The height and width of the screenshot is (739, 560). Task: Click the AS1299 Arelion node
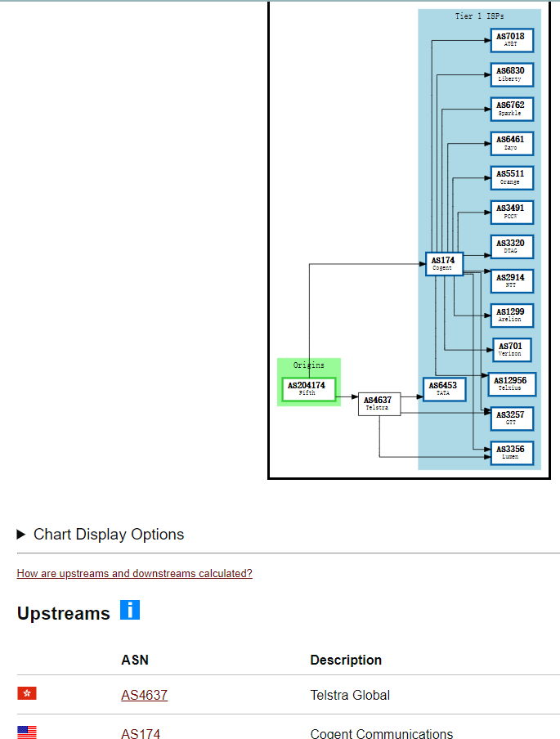point(512,316)
